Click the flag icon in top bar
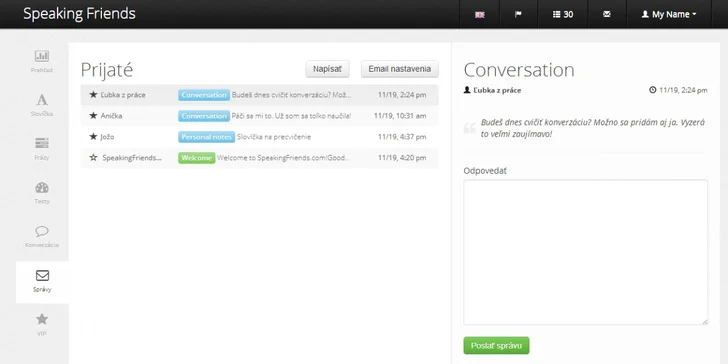 [519, 14]
